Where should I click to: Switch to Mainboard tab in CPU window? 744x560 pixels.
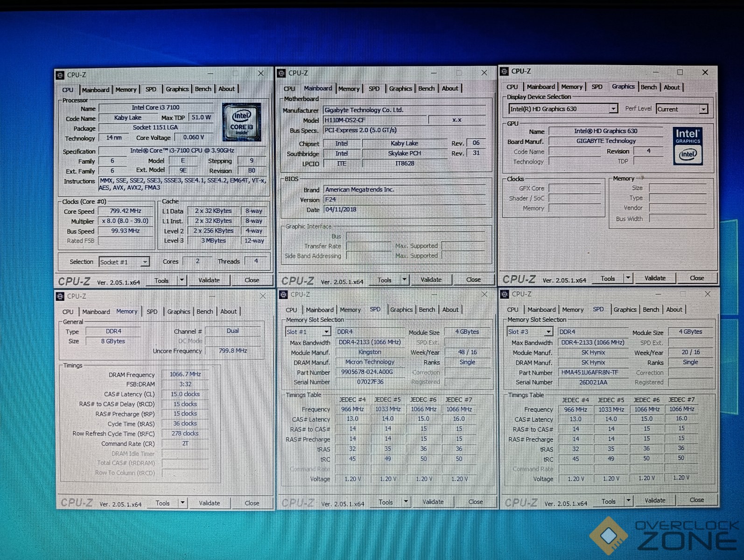96,90
